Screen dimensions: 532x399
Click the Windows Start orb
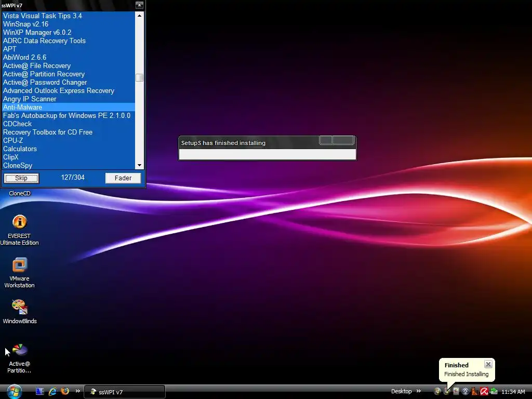click(x=14, y=392)
